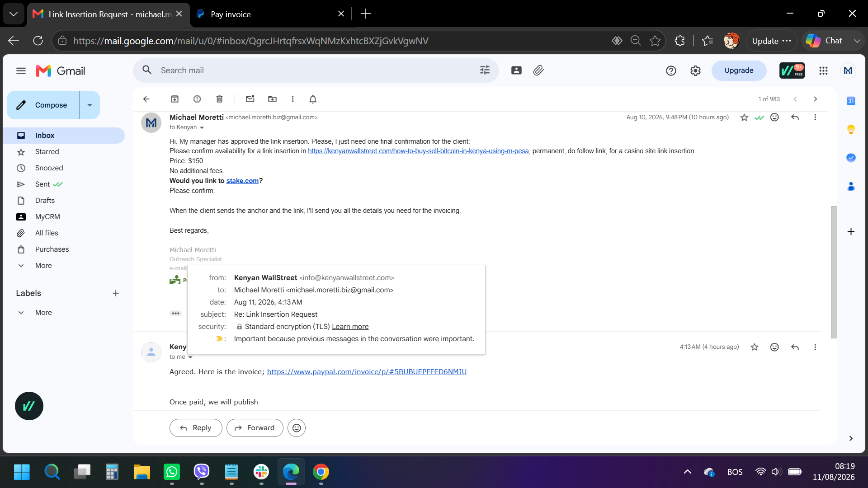Open WhatsApp from taskbar
This screenshot has width=868, height=488.
(x=172, y=472)
